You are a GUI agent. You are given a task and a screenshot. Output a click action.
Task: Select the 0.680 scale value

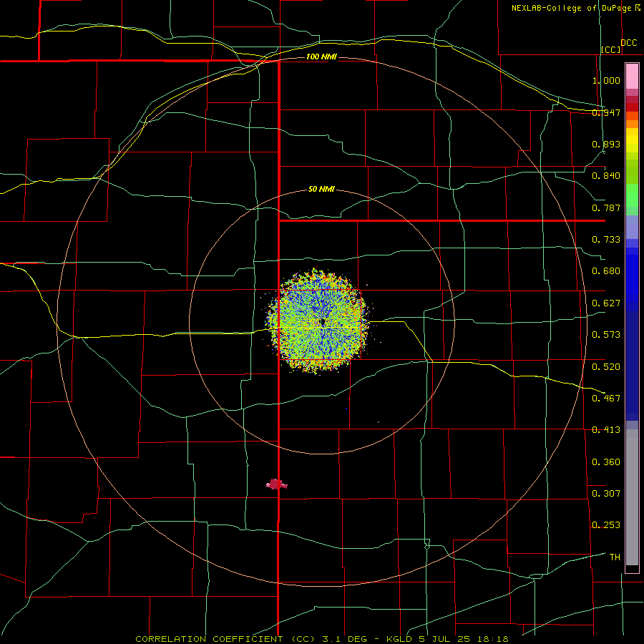[606, 271]
